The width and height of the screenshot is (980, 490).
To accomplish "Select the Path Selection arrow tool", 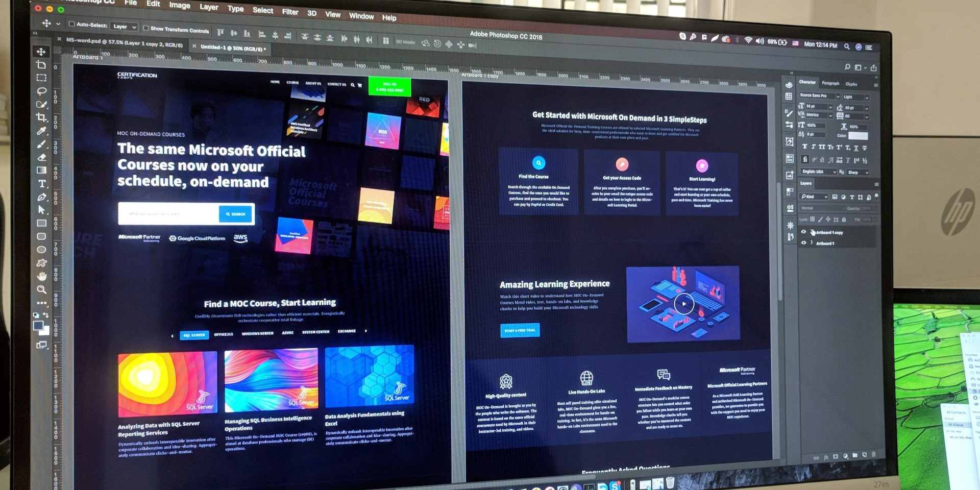I will click(42, 210).
